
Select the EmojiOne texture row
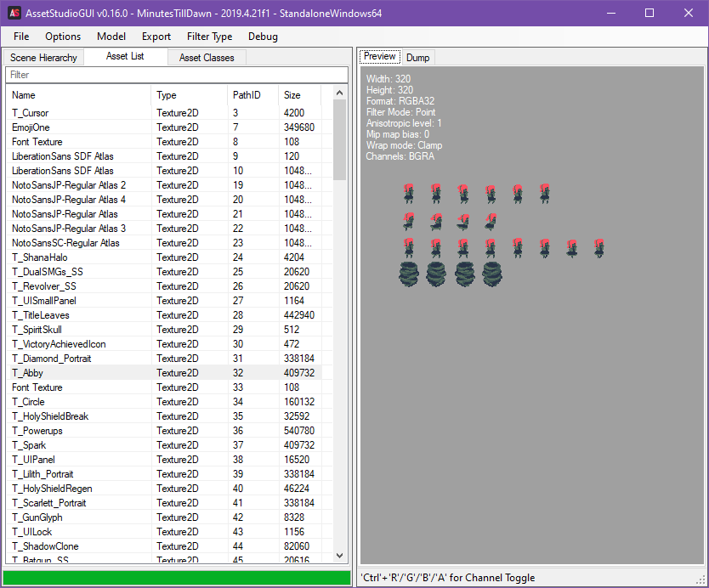tap(164, 127)
